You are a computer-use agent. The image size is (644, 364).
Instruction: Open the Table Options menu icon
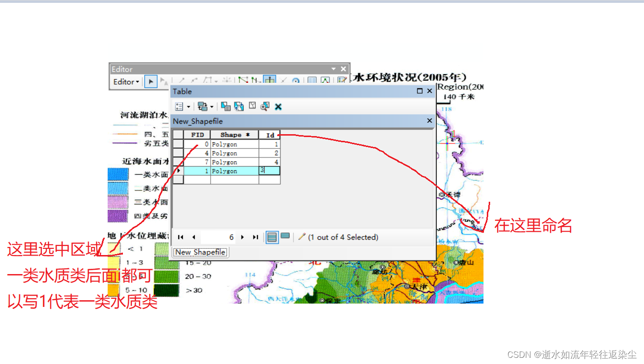coord(179,107)
